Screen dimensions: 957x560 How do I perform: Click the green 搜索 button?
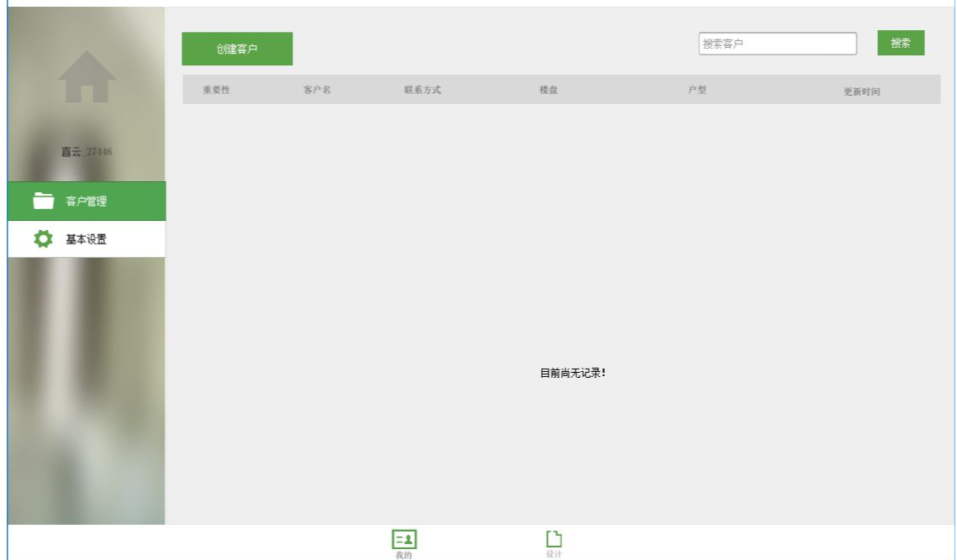(901, 43)
